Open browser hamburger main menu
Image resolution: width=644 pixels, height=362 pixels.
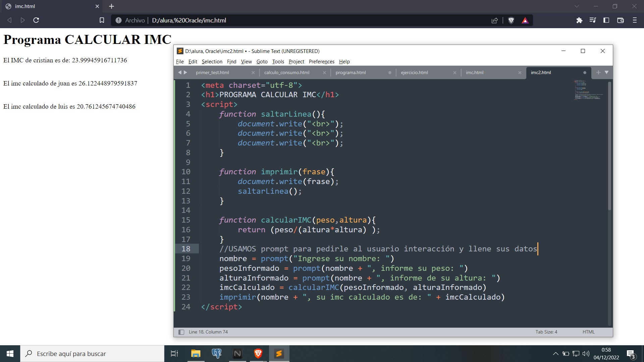635,20
